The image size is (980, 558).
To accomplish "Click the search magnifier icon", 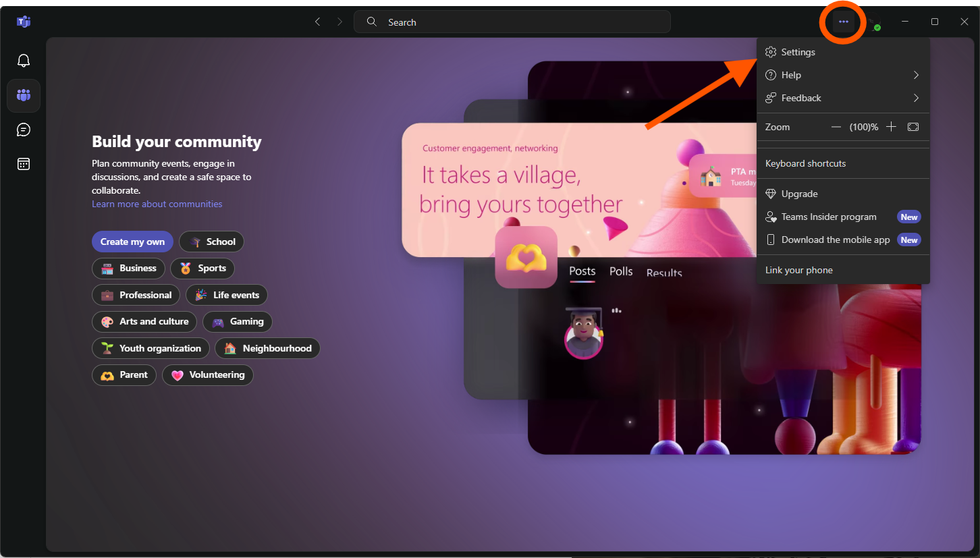I will point(372,22).
